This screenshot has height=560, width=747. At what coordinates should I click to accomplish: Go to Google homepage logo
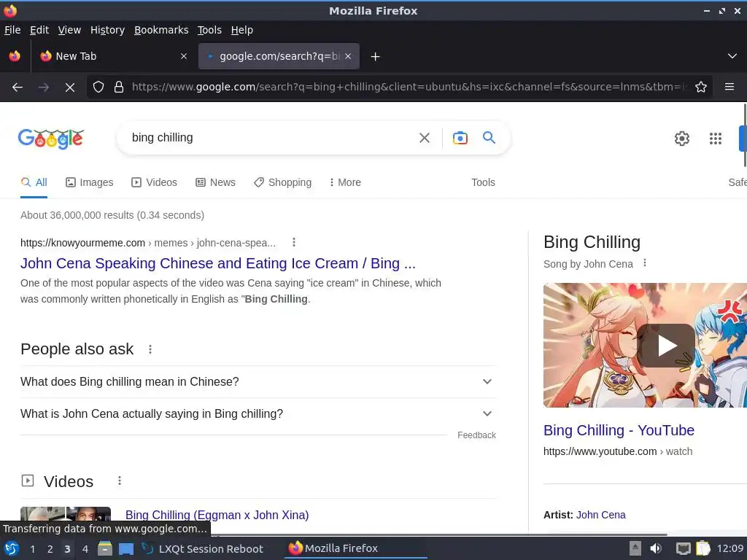point(51,139)
